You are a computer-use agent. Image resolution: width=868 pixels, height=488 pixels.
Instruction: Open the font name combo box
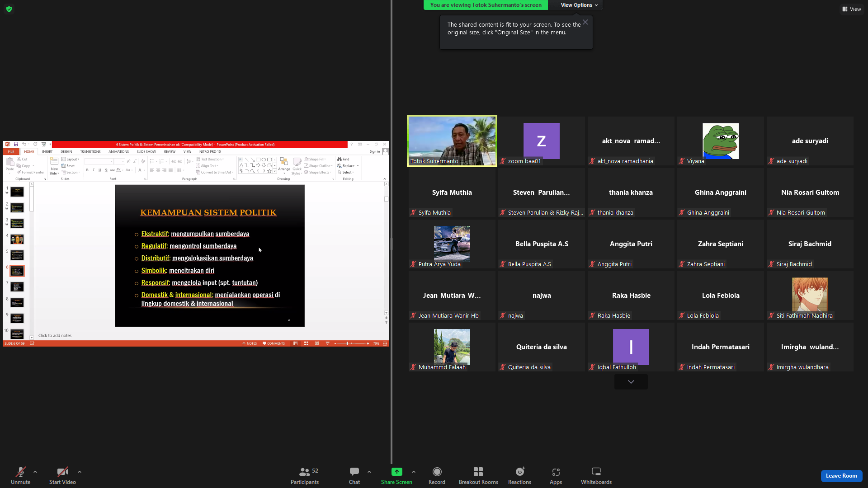click(x=99, y=161)
